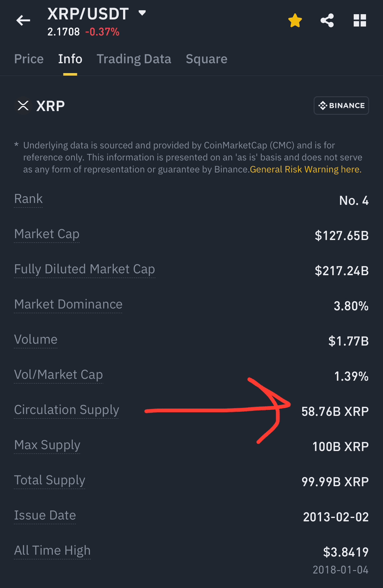Image resolution: width=383 pixels, height=588 pixels.
Task: Switch to the Price tab
Action: point(29,59)
